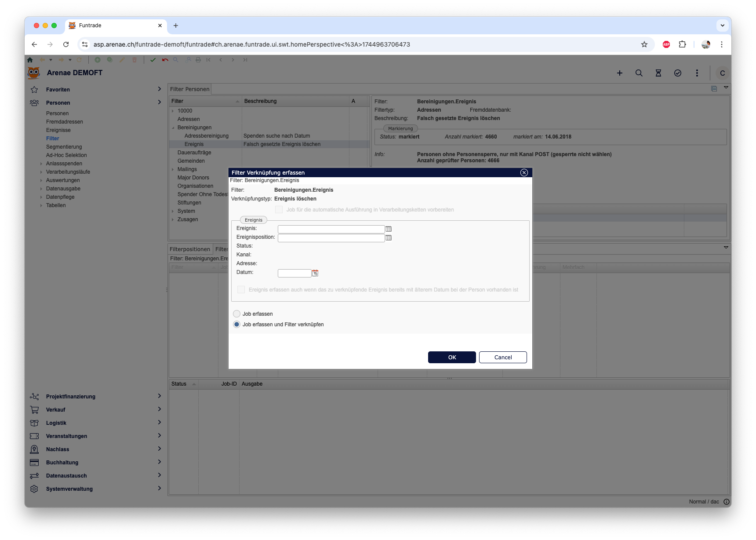Viewport: 756px width, 540px height.
Task: Click the hourglass icon in header
Action: 658,73
